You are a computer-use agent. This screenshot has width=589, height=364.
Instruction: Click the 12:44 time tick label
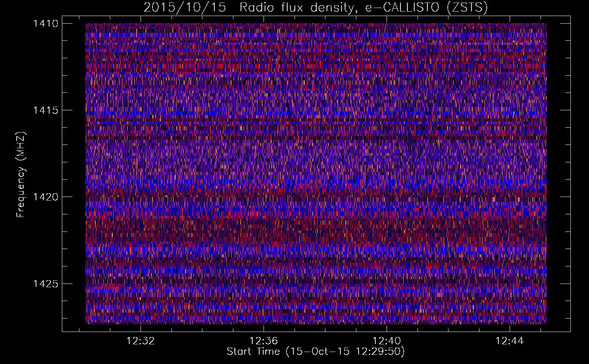coord(510,341)
